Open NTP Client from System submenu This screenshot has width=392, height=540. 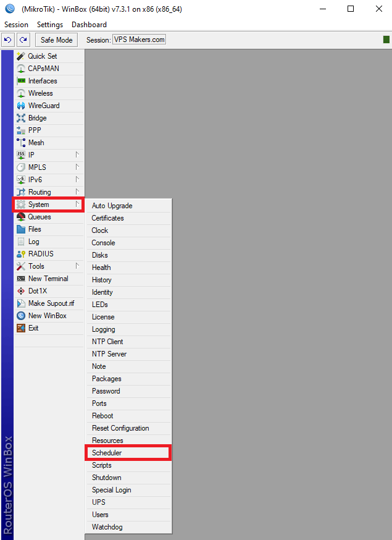click(x=128, y=342)
